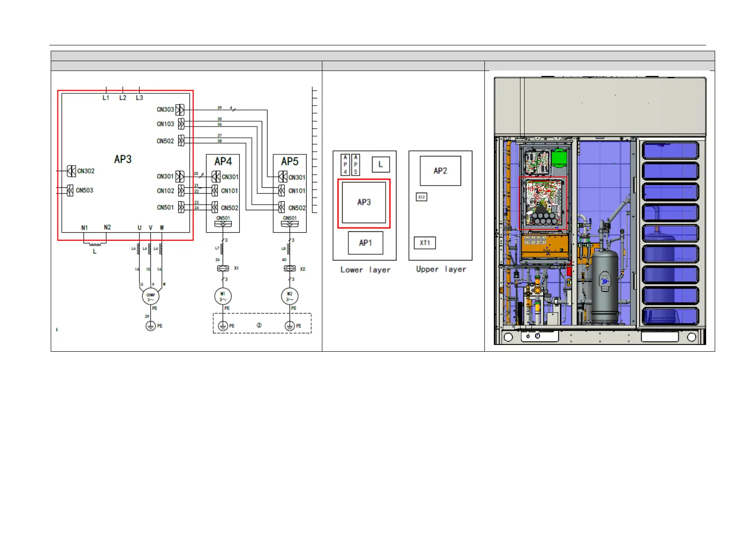Click the AP3 label in the wiring diagram
This screenshot has width=756, height=535.
(x=123, y=159)
